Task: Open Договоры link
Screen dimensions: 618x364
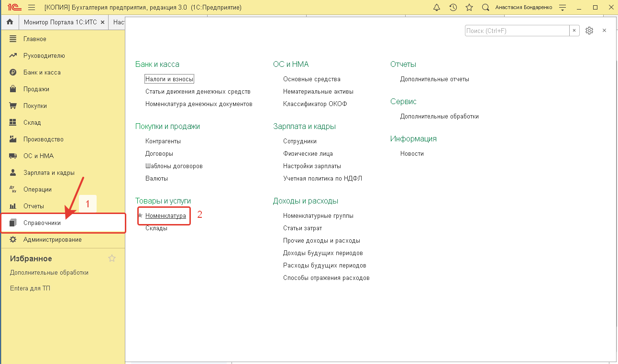Action: click(x=159, y=154)
